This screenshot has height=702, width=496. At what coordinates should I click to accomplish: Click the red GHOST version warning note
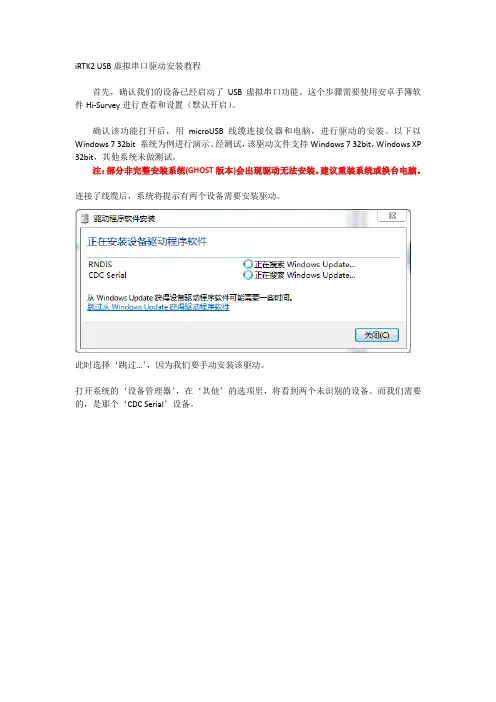[257, 171]
